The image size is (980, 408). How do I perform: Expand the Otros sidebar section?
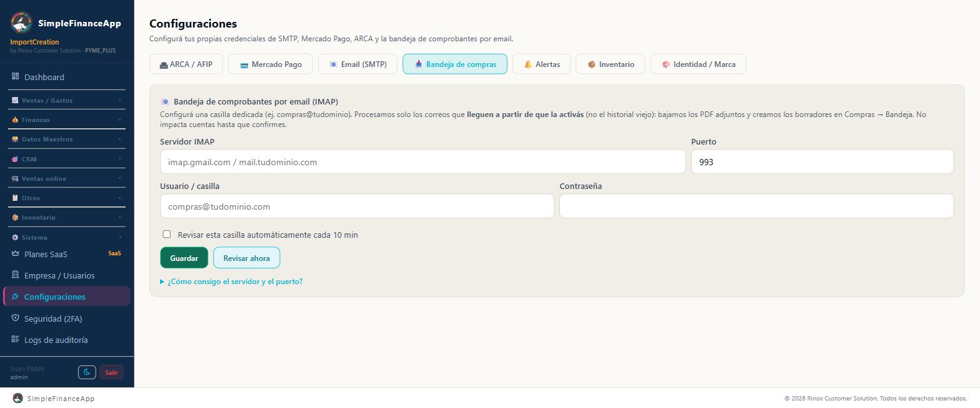click(67, 198)
